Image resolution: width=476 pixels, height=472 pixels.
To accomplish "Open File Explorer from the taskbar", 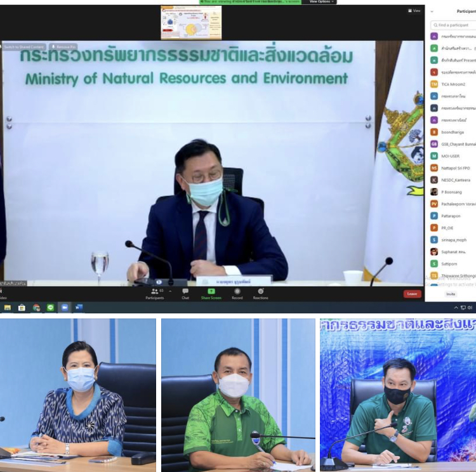I will pos(8,308).
